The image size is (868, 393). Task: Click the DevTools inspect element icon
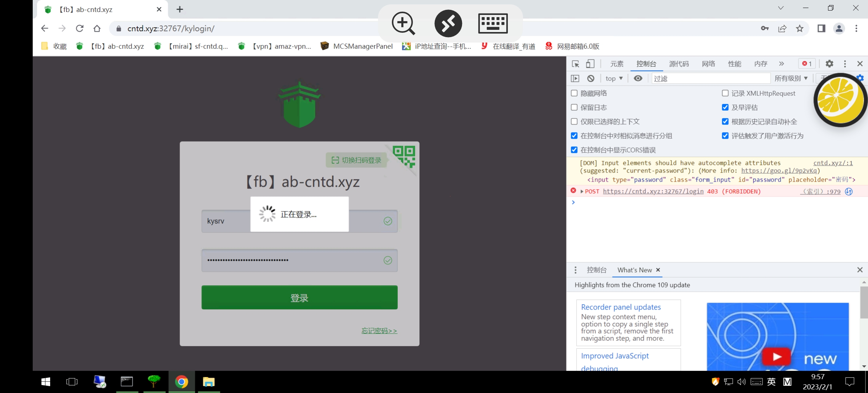[x=575, y=64]
